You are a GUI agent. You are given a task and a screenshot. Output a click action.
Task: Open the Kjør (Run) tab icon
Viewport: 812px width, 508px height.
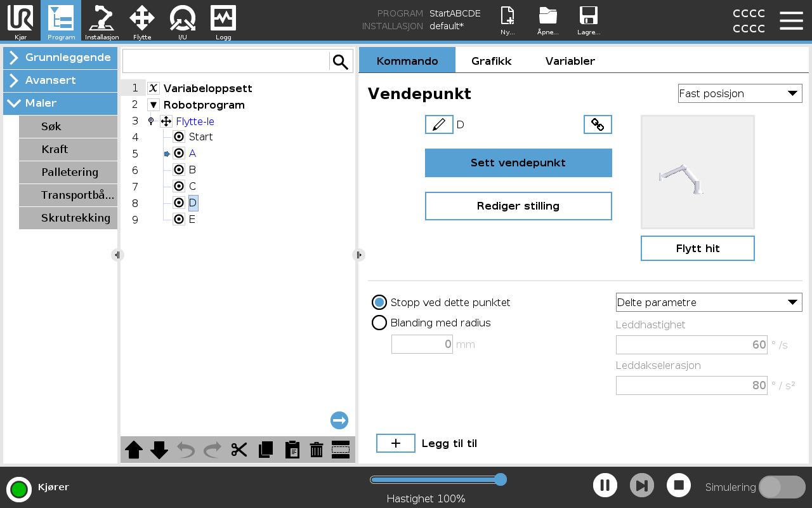coord(20,20)
